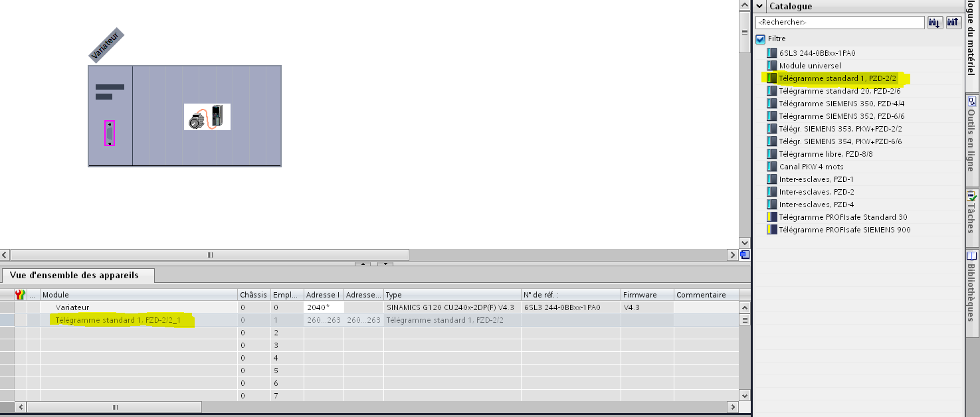This screenshot has width=980, height=417.
Task: Click icon of Canal PKW 4 mots
Action: 771,167
